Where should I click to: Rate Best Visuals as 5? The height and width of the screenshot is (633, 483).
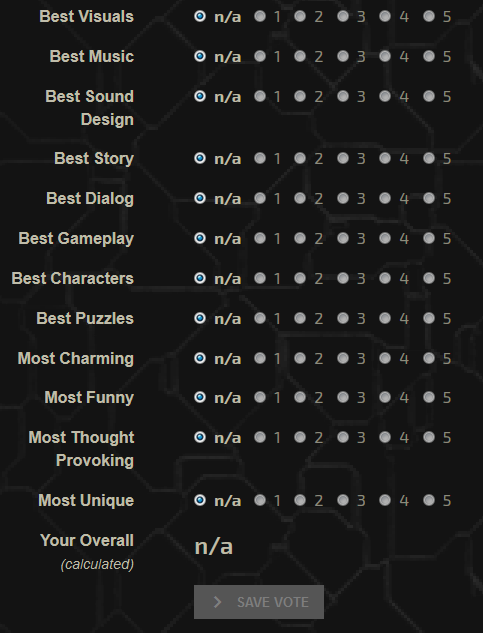pyautogui.click(x=428, y=16)
